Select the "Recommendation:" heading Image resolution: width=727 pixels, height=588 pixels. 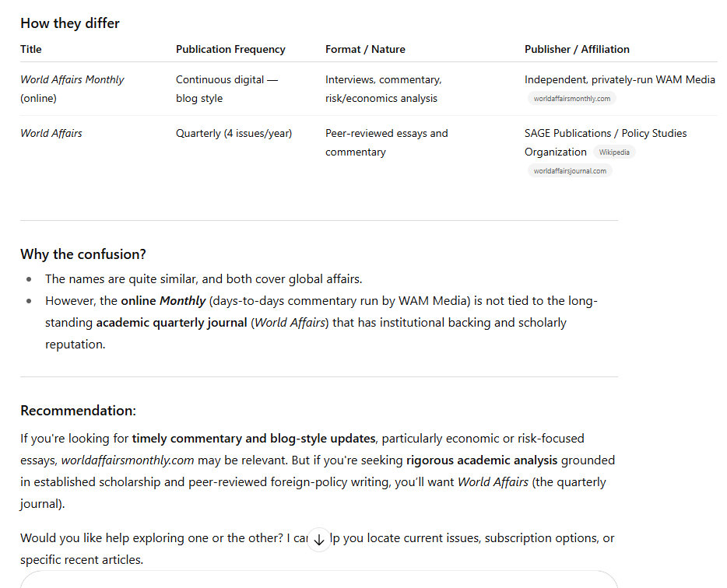pos(78,411)
